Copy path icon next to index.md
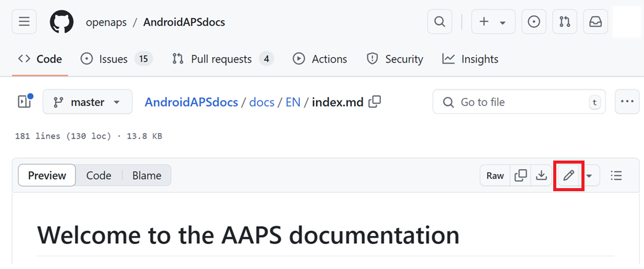This screenshot has width=644, height=269. pos(375,102)
